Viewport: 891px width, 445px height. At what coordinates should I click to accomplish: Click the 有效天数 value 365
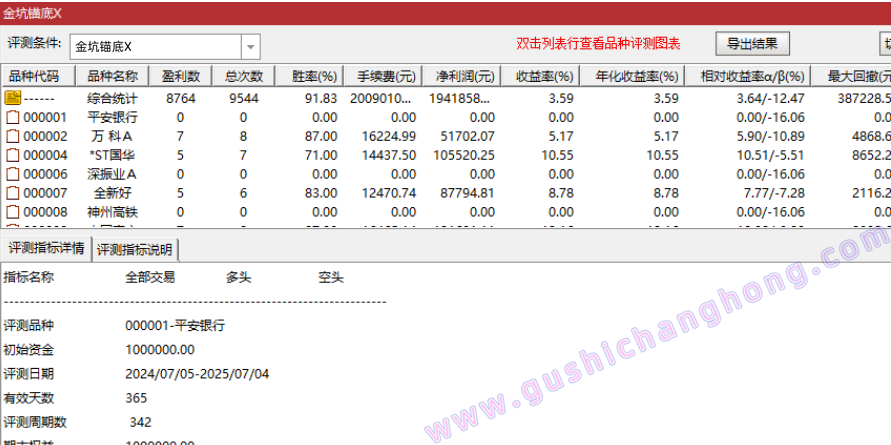[x=136, y=398]
